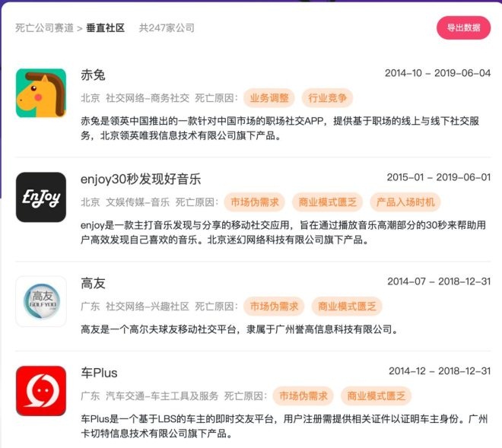Click 市场伪需求 tag under enjoy
The width and height of the screenshot is (502, 448).
tap(255, 202)
